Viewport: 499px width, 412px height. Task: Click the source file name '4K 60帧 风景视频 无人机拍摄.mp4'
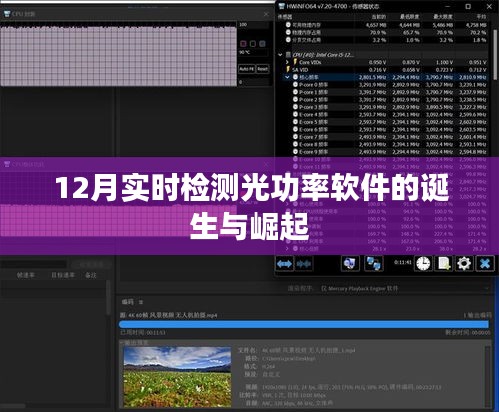coord(173,315)
